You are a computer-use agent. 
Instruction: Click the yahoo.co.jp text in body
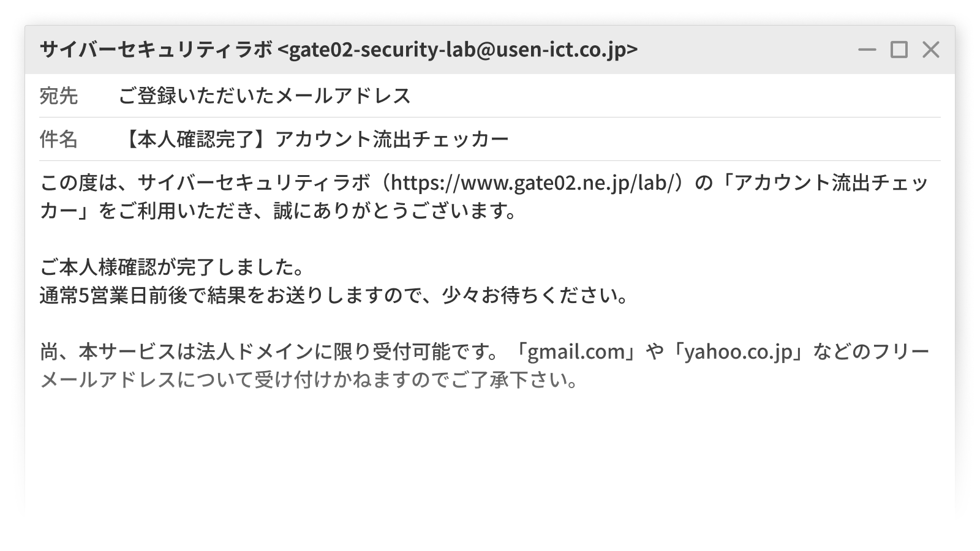click(x=738, y=352)
